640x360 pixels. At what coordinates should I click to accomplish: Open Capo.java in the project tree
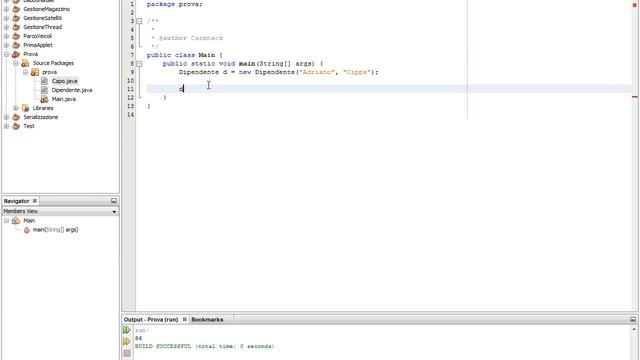tap(64, 81)
